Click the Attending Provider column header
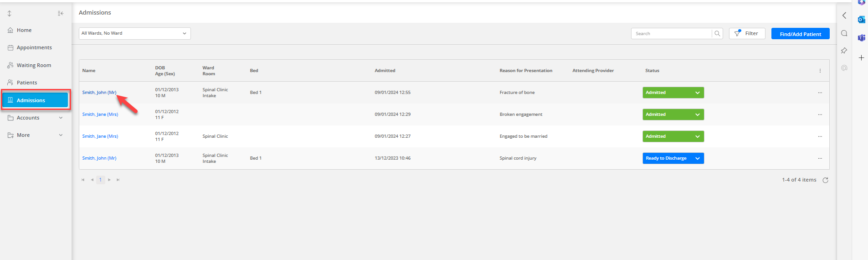 [593, 71]
